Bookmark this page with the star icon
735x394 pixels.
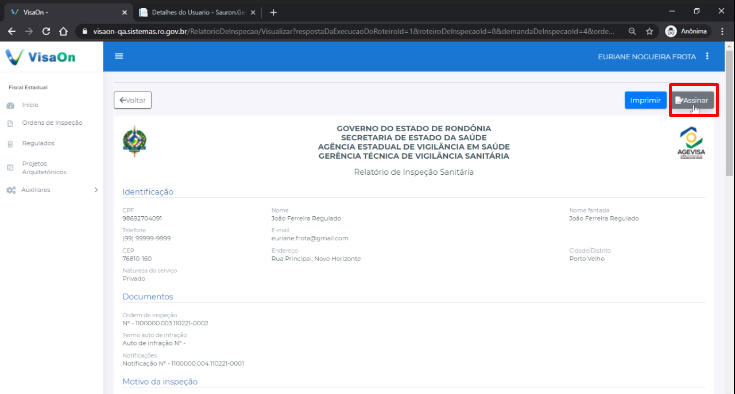point(649,31)
